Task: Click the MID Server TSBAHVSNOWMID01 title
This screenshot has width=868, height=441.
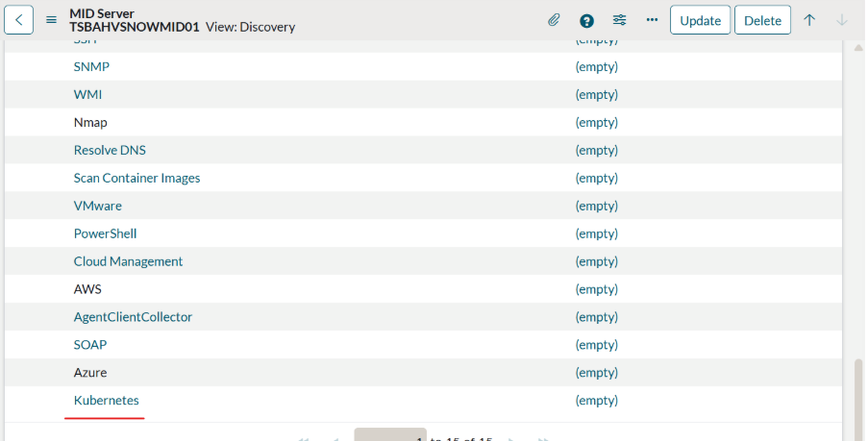Action: coord(134,20)
